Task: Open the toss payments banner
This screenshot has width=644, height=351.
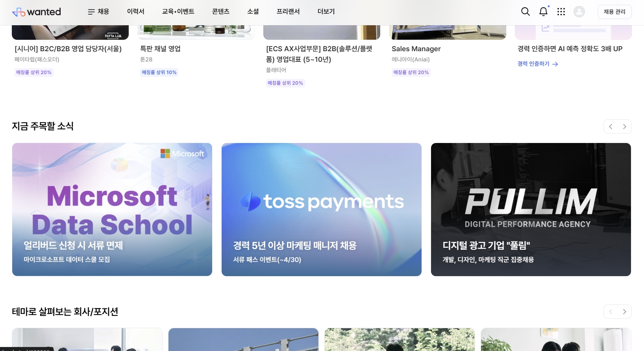Action: tap(322, 210)
